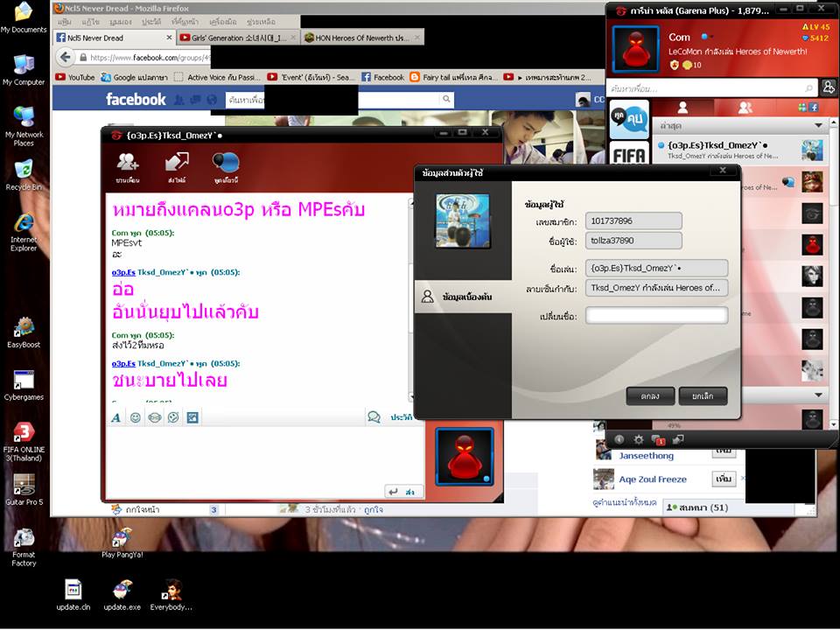840x630 pixels.
Task: Click 'ยกเลิก' button in profile dialog
Action: (703, 395)
